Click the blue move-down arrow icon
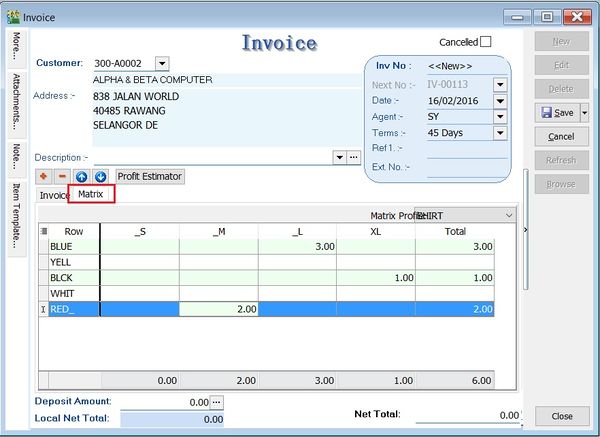This screenshot has height=437, width=600. pos(100,176)
